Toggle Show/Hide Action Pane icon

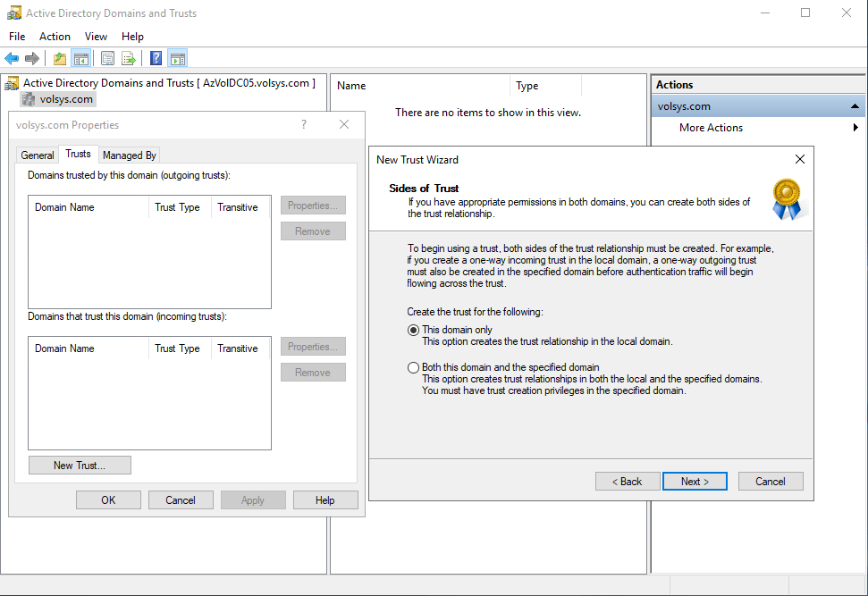coord(177,59)
